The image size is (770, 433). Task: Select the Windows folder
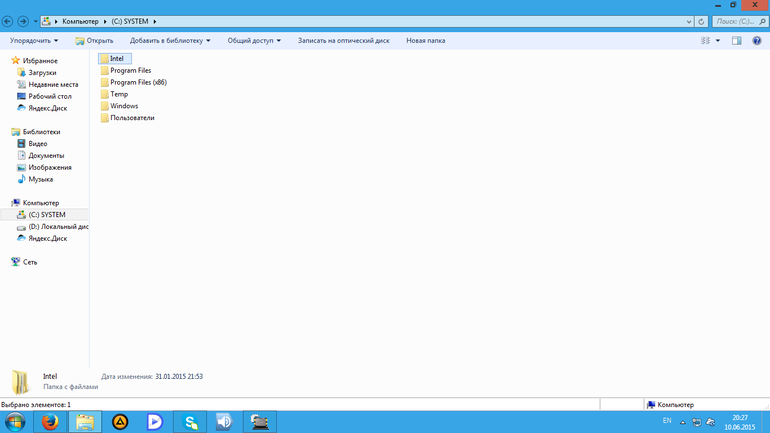(124, 106)
